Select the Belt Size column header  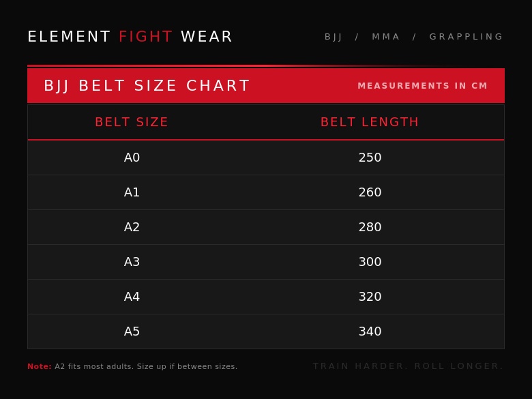tap(132, 122)
